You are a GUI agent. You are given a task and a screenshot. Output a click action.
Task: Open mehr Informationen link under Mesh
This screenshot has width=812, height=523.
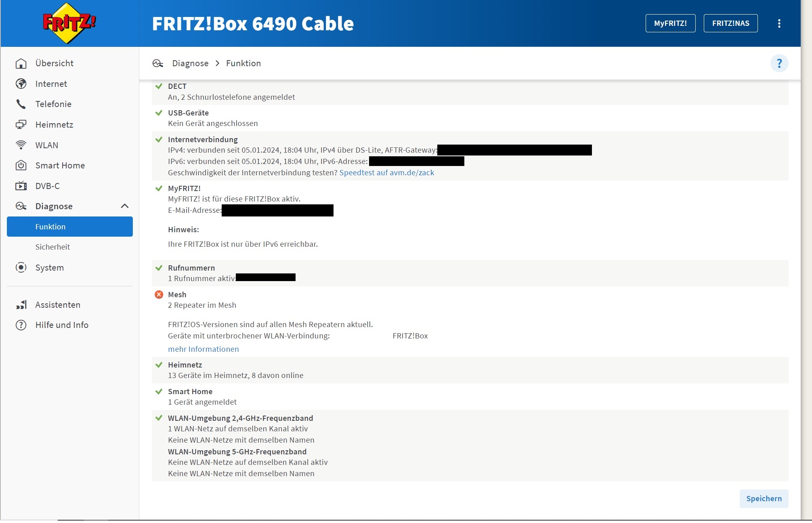coord(203,349)
